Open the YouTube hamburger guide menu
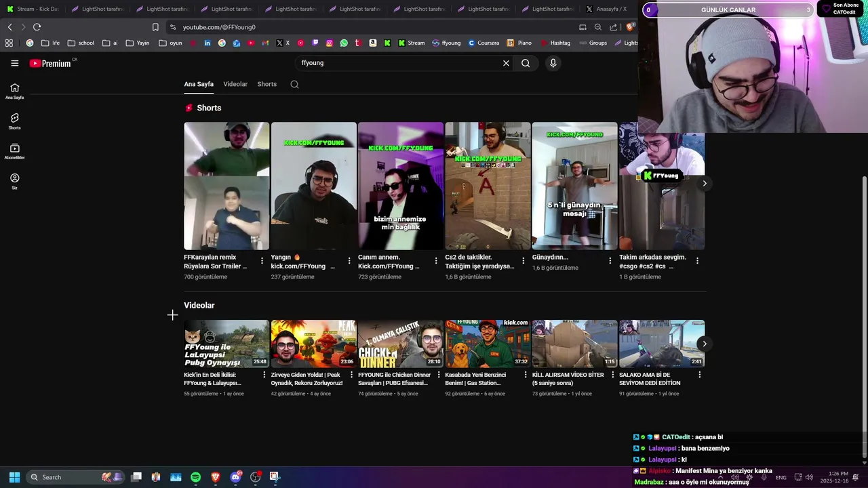This screenshot has width=868, height=488. (x=14, y=63)
